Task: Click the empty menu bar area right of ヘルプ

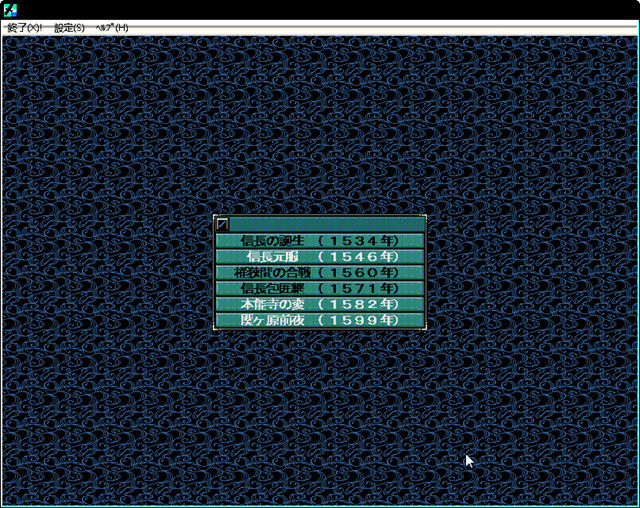Action: (x=380, y=28)
